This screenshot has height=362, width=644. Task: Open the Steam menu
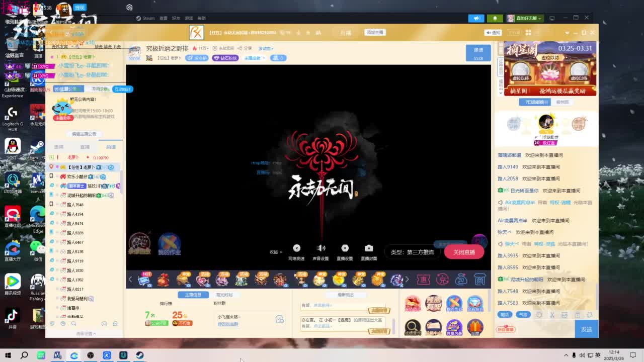click(145, 18)
